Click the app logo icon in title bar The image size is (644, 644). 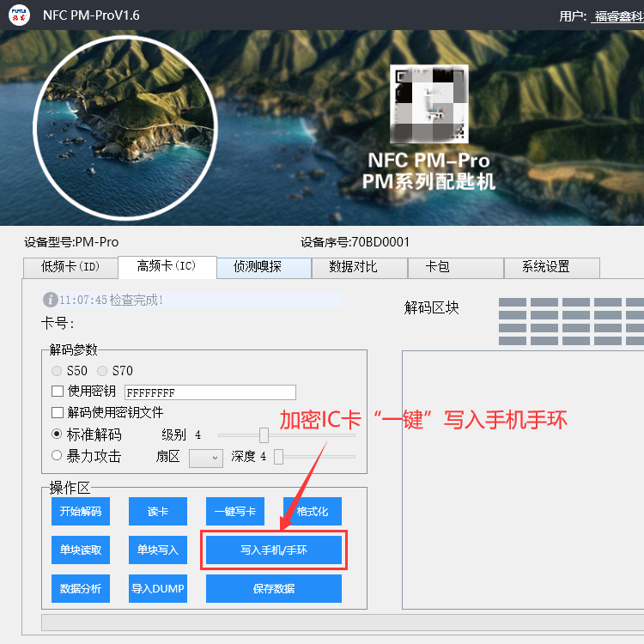16,15
